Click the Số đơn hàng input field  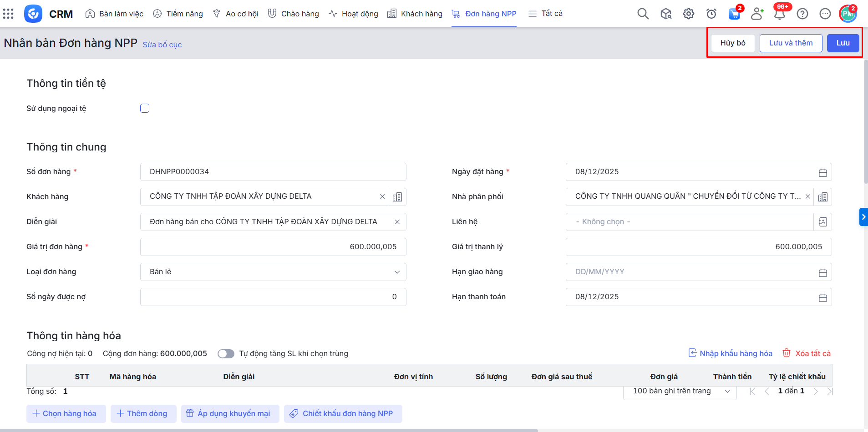273,172
